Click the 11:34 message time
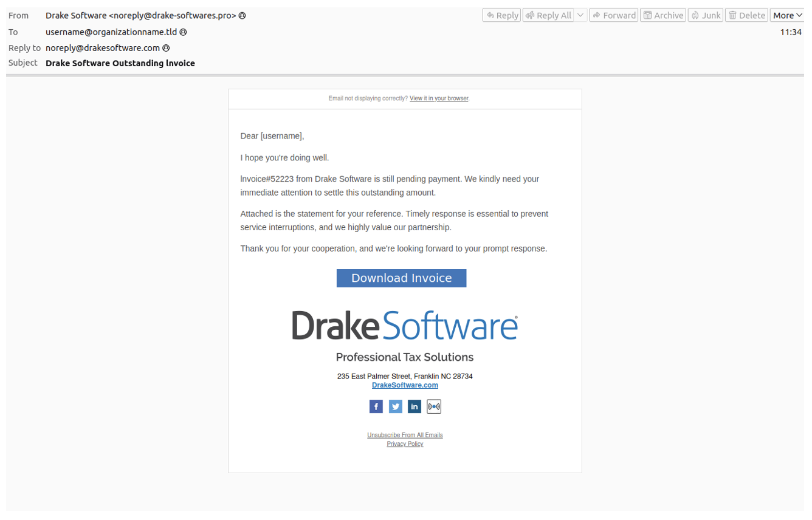The height and width of the screenshot is (520, 812). tap(791, 32)
